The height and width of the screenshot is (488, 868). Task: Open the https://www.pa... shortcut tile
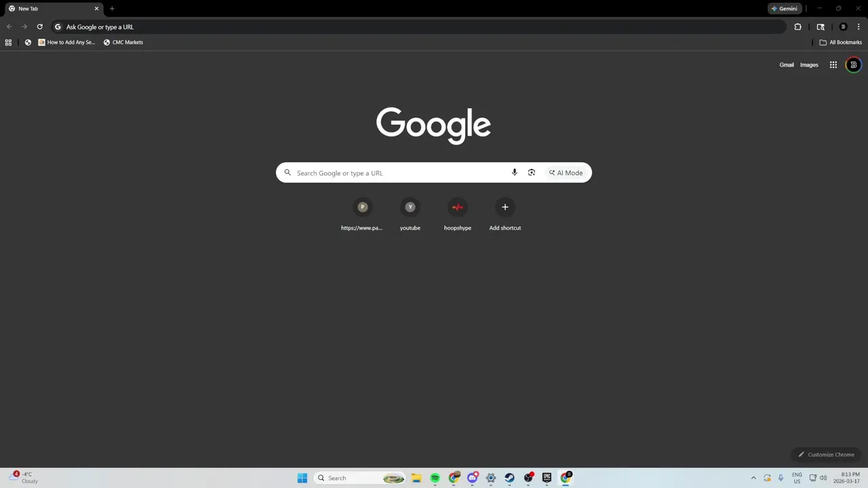click(362, 215)
